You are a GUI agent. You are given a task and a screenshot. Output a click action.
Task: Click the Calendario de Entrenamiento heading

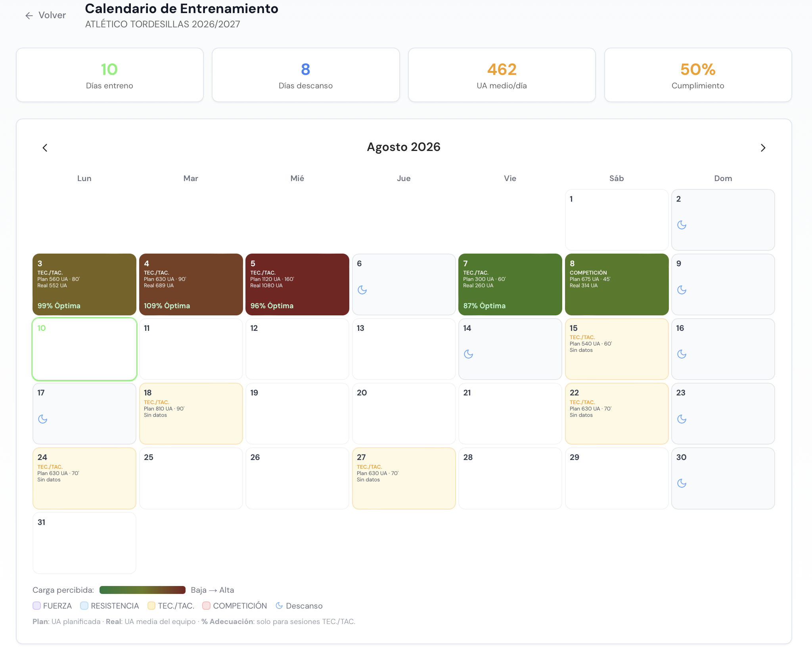click(x=182, y=8)
